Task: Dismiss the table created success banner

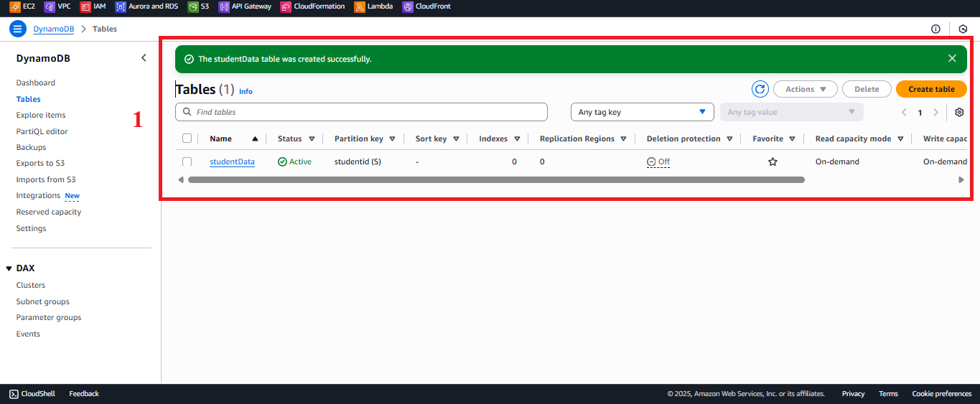Action: click(x=952, y=59)
